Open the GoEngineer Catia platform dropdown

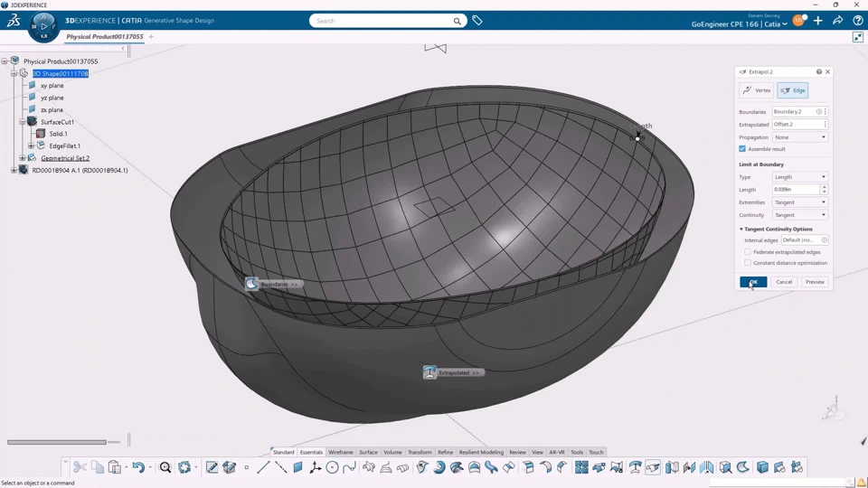[739, 24]
